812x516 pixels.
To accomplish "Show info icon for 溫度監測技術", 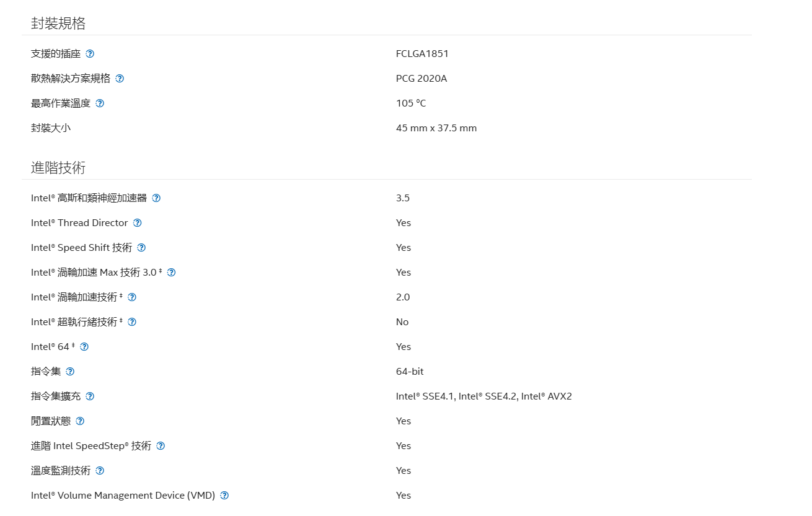I will (100, 471).
